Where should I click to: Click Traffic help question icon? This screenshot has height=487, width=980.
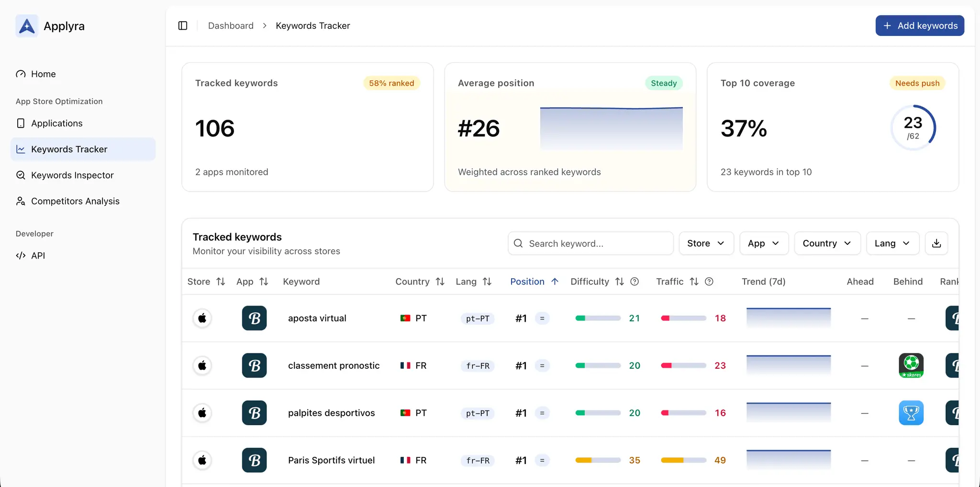tap(709, 282)
